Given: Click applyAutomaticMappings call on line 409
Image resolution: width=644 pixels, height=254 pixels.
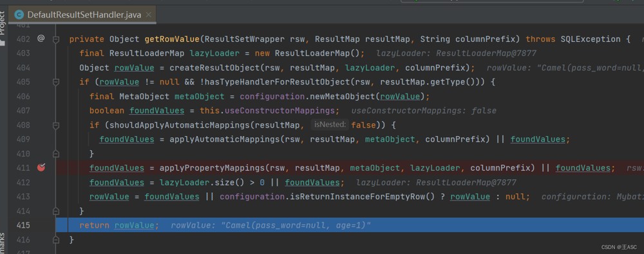Looking at the screenshot, I should (x=225, y=139).
